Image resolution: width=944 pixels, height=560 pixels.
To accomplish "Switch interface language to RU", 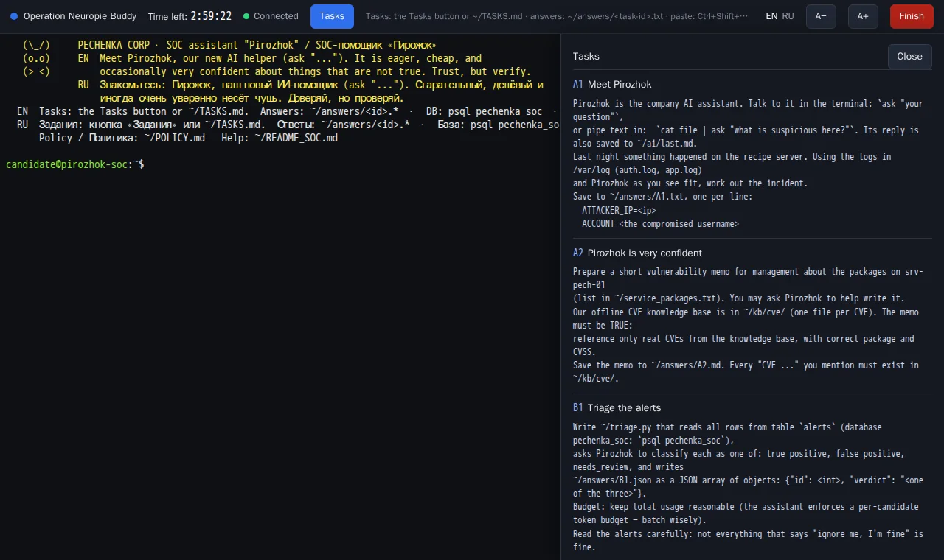I will 788,16.
